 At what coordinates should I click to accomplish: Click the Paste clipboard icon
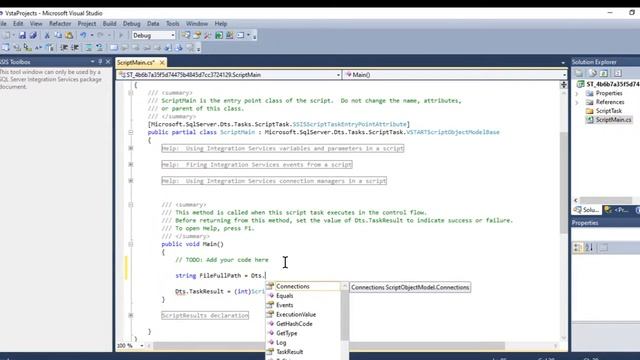click(x=69, y=36)
